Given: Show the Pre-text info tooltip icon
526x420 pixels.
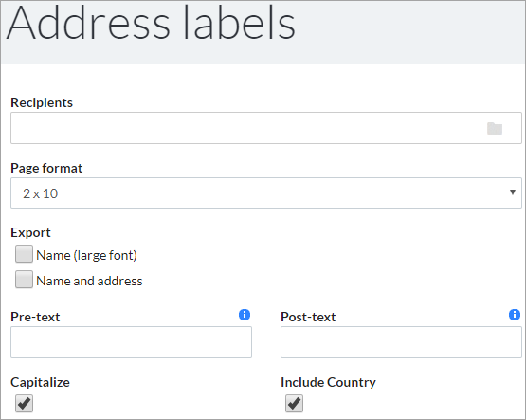Looking at the screenshot, I should [245, 315].
